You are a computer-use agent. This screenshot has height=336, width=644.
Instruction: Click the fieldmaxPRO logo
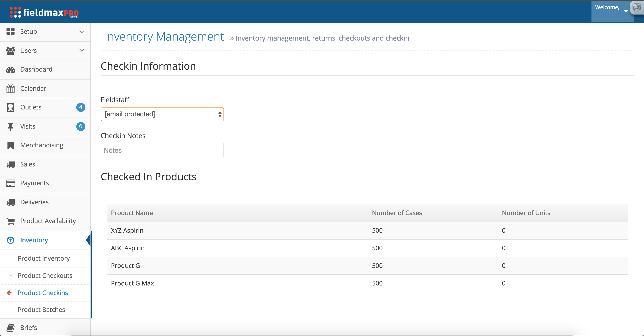tap(44, 12)
